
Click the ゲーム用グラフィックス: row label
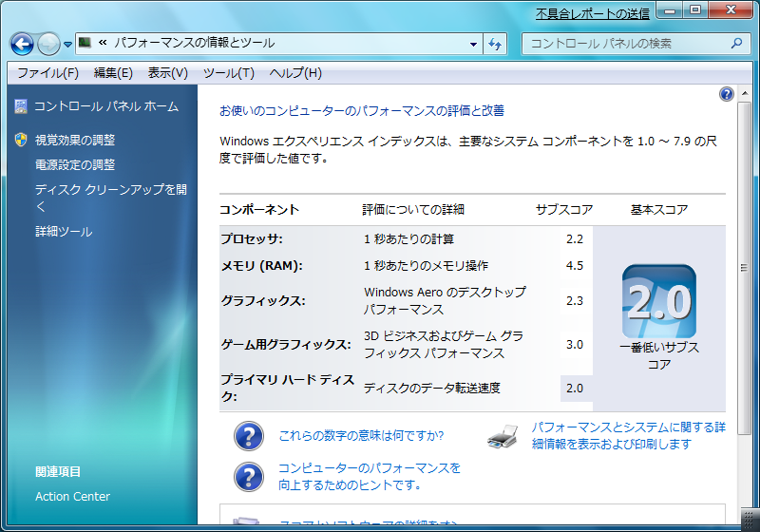(x=286, y=345)
